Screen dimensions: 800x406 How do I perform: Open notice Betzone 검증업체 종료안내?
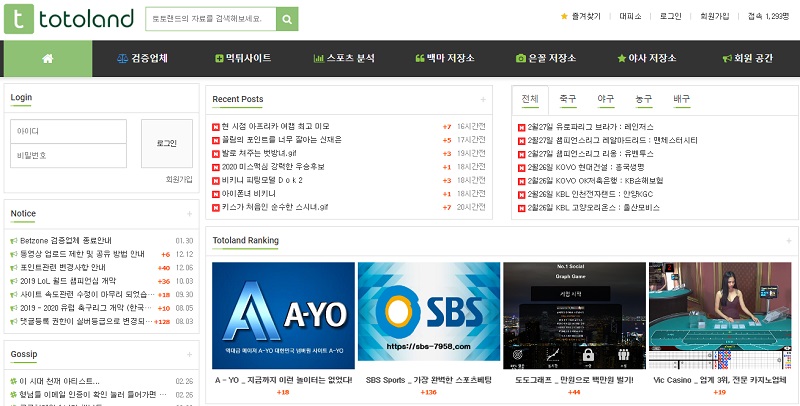point(66,241)
